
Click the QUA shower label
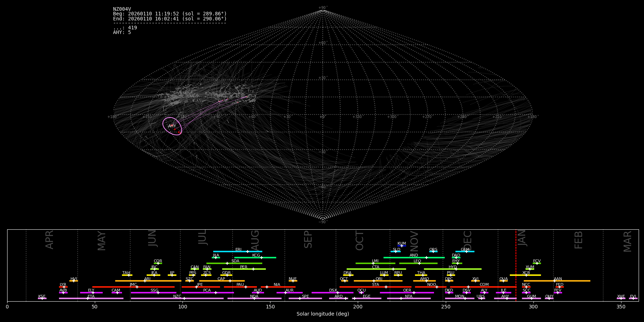[x=504, y=279]
